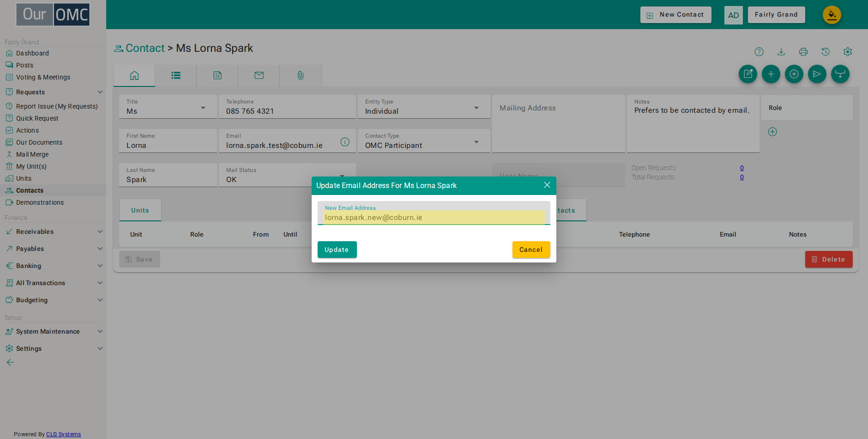Switch to the document notes tab icon
The height and width of the screenshot is (439, 868).
(x=217, y=75)
